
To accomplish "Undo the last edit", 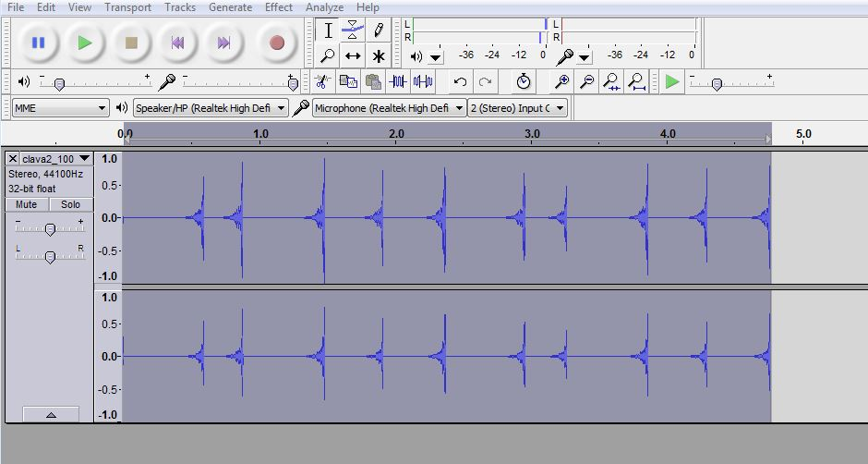I will pyautogui.click(x=460, y=82).
